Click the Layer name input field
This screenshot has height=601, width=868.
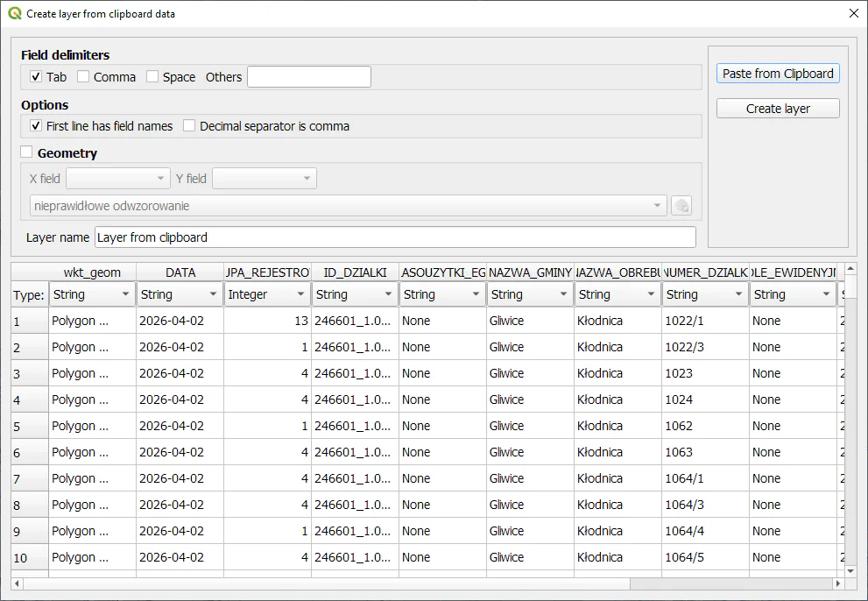[394, 237]
